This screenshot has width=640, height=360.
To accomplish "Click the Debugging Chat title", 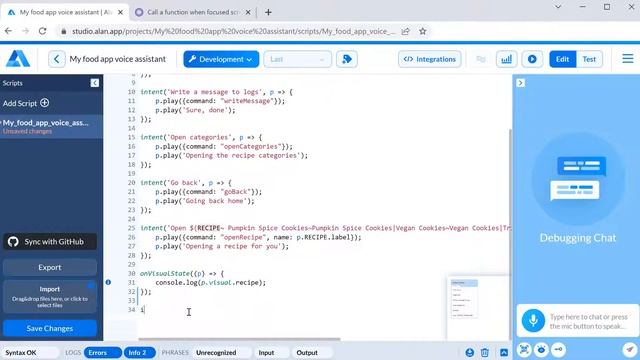I will click(578, 238).
